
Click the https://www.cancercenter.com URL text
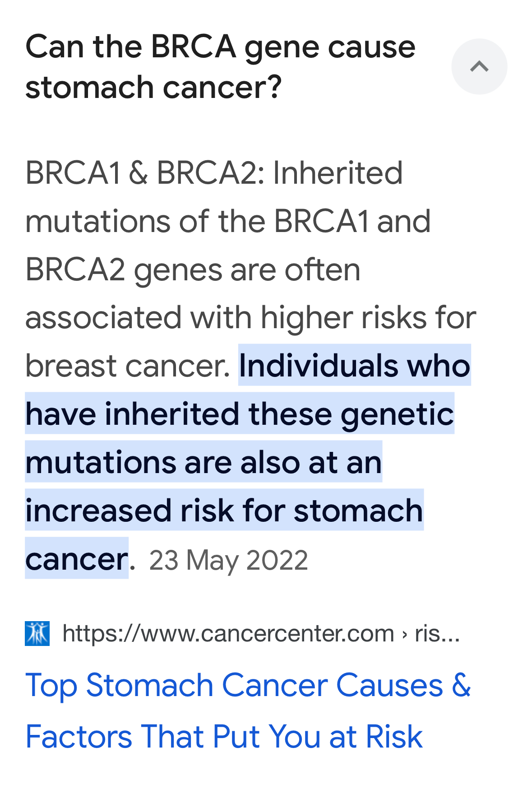[x=228, y=633]
